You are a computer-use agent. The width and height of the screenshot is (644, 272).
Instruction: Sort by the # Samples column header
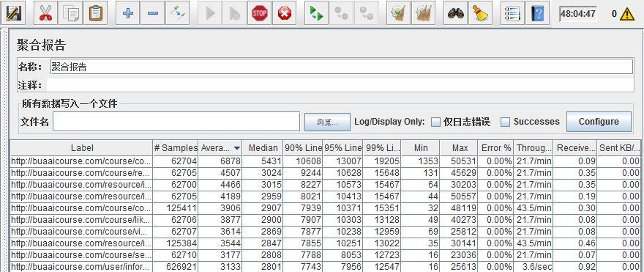(176, 147)
